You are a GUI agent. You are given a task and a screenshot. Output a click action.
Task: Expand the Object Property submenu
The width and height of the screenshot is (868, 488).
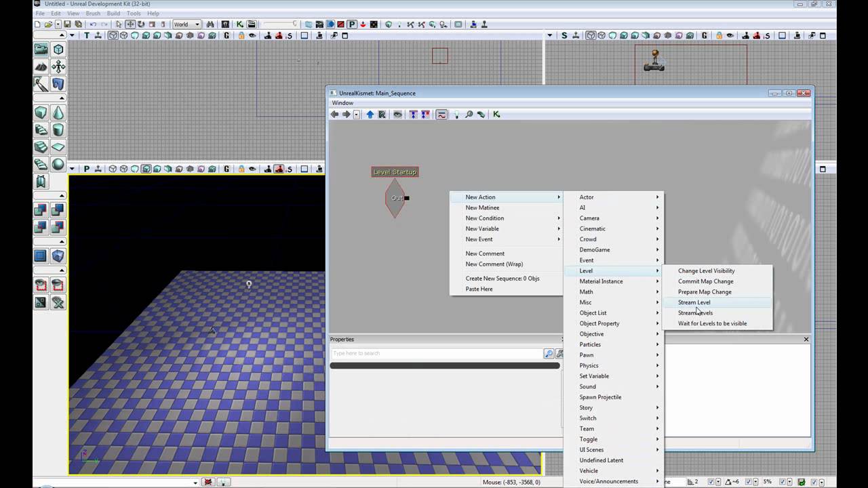tap(613, 323)
